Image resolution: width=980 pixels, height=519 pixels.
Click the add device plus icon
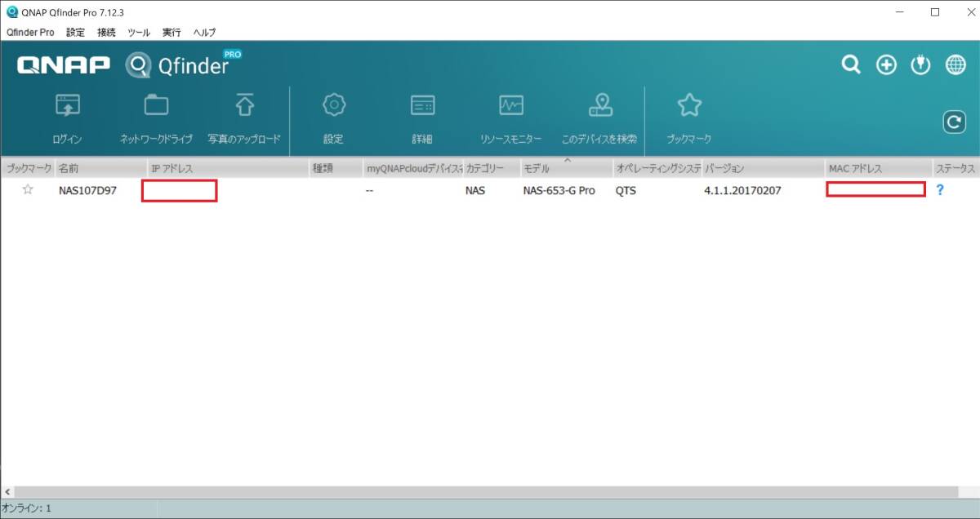886,65
